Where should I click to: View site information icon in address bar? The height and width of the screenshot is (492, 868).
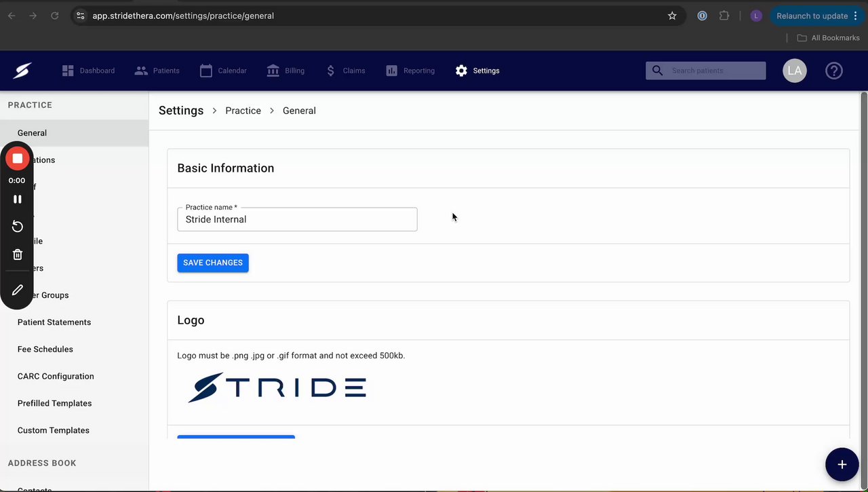click(x=81, y=16)
